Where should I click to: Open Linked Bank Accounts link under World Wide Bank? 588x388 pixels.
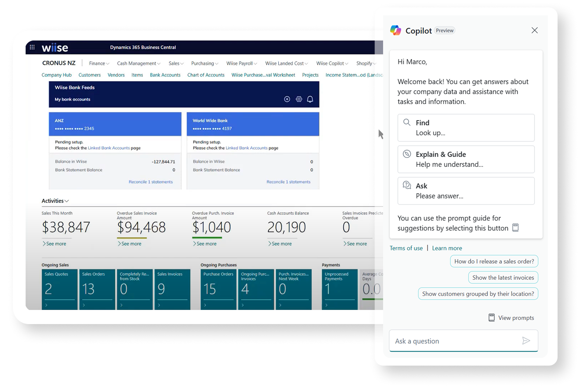(246, 148)
